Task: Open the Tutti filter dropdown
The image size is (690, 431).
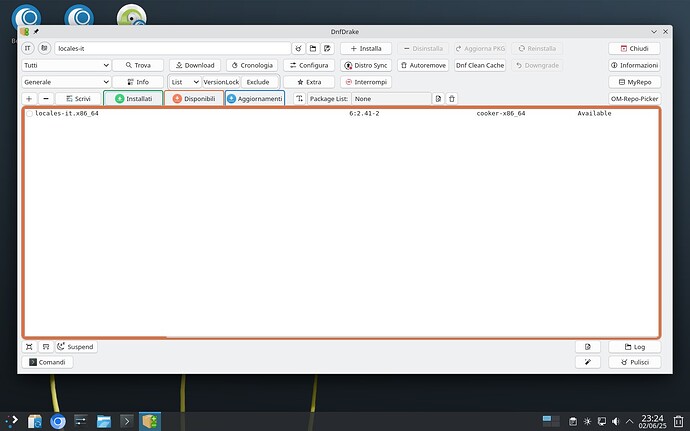Action: click(66, 65)
